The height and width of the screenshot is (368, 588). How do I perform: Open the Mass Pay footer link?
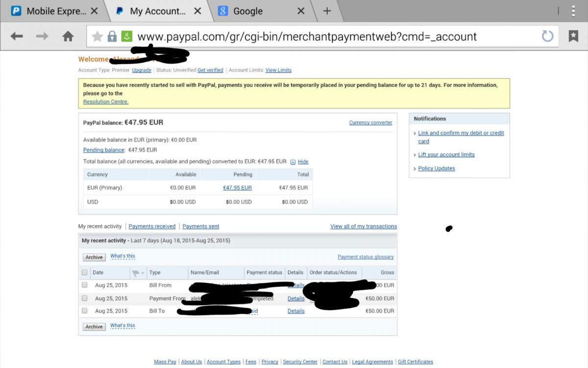(165, 362)
